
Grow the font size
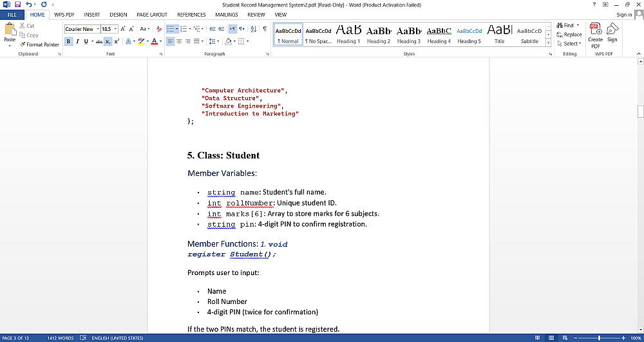click(123, 29)
